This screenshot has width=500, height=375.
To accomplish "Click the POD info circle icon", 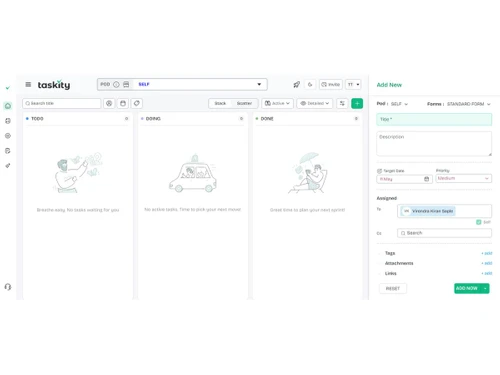I will [x=116, y=84].
